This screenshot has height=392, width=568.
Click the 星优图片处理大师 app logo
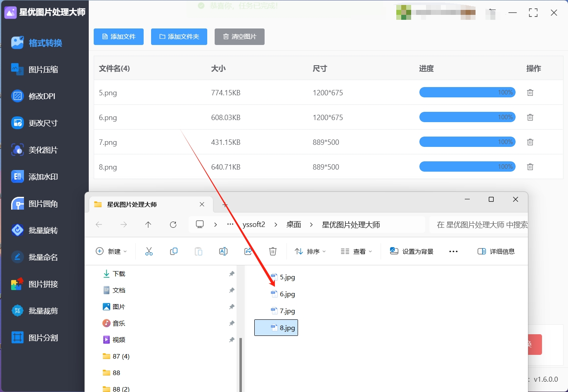click(10, 12)
